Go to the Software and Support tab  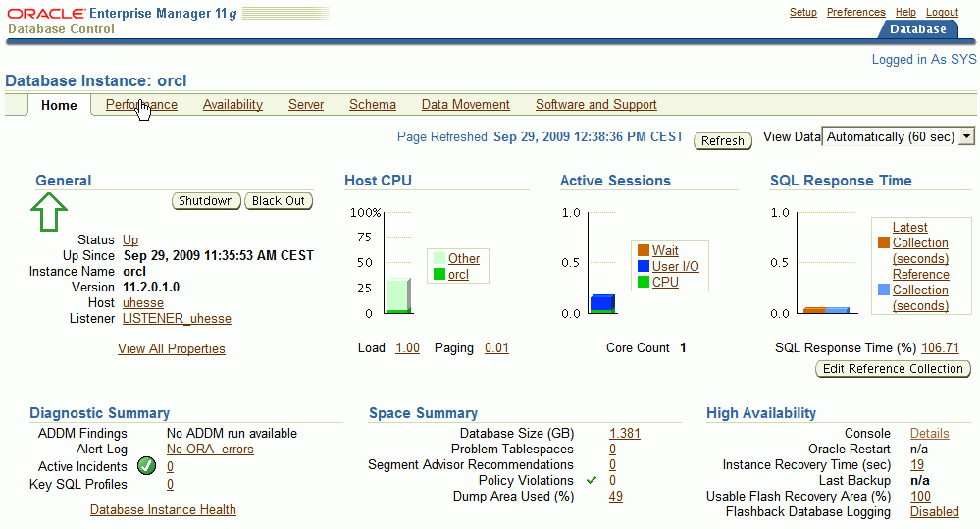pos(595,105)
